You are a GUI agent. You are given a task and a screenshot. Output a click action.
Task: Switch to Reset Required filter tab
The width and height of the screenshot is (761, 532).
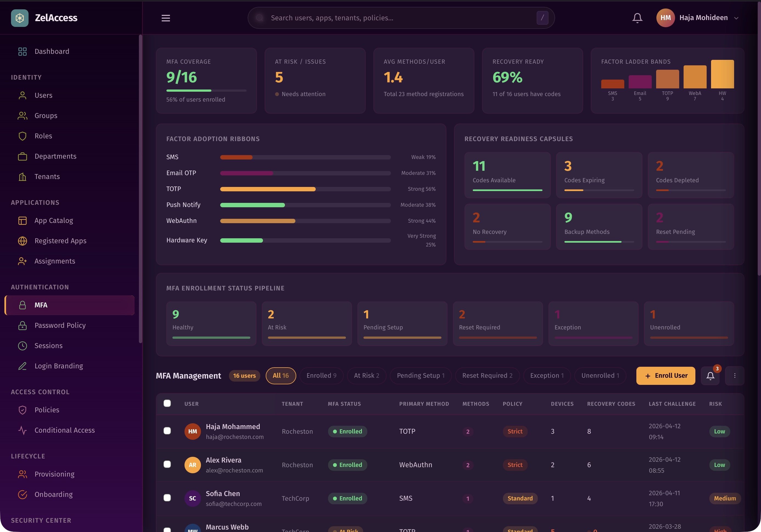487,376
